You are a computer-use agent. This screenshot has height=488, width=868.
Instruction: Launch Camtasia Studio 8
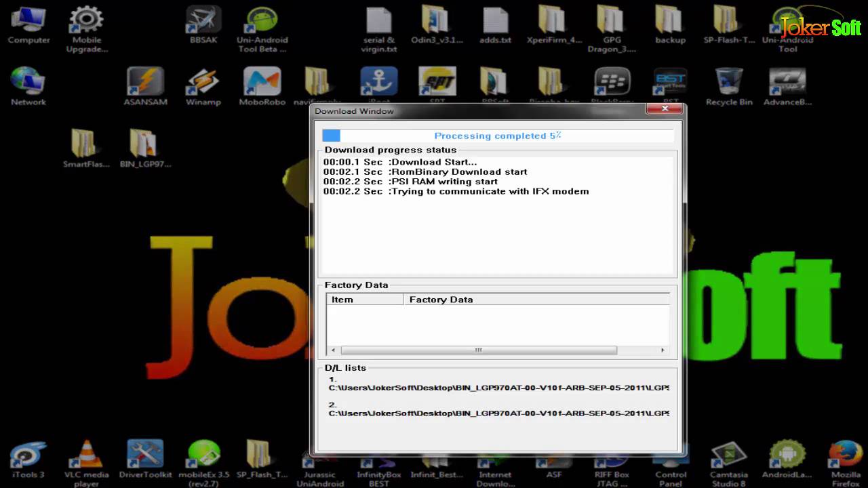tap(729, 463)
